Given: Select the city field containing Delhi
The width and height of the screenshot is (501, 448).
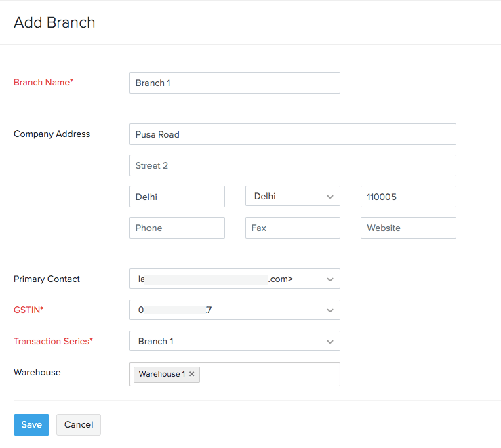Looking at the screenshot, I should [177, 197].
